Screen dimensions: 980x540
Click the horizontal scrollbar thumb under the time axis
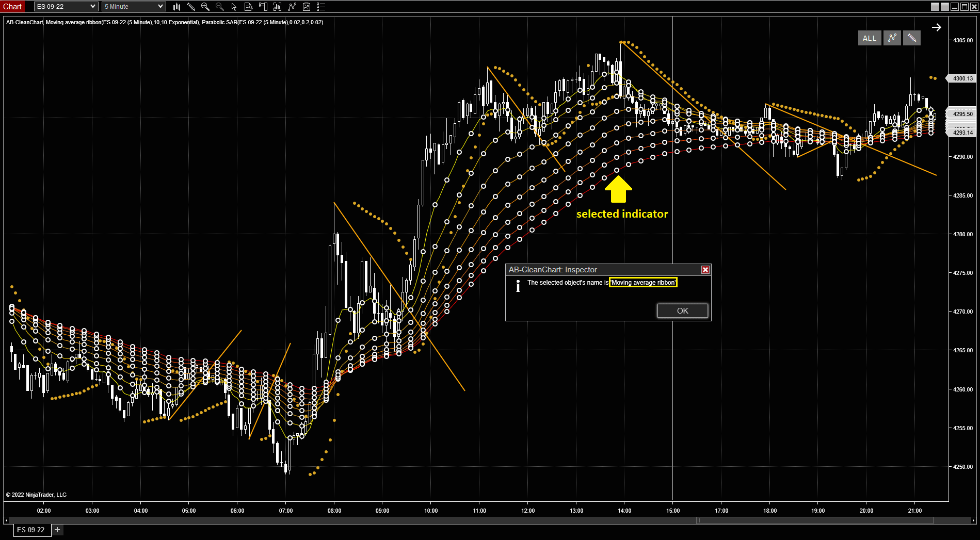814,520
